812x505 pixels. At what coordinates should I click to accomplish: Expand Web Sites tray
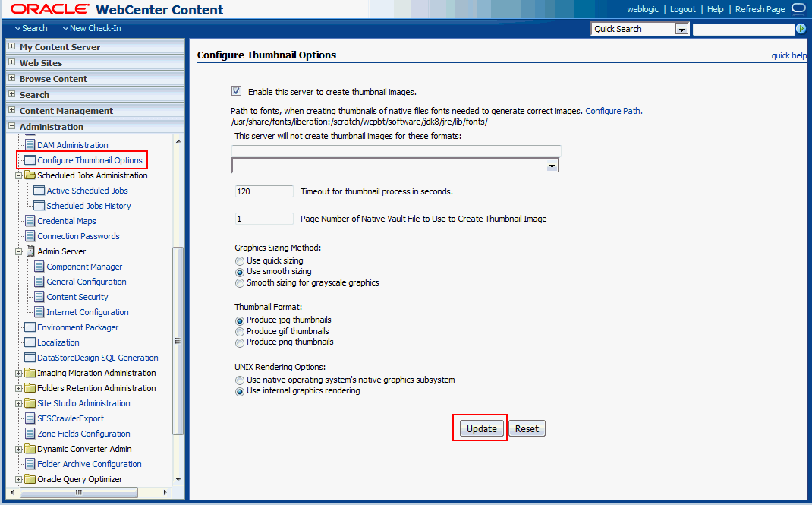(12, 62)
